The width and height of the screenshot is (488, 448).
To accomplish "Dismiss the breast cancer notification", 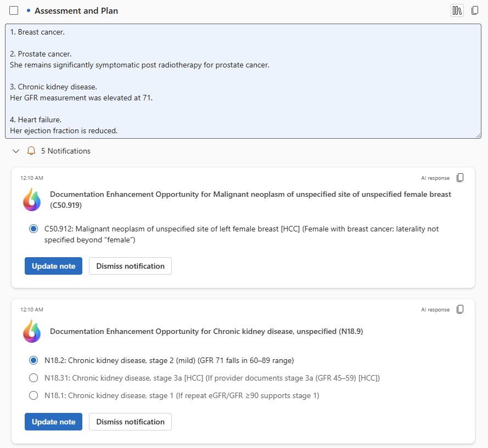I will pos(130,266).
